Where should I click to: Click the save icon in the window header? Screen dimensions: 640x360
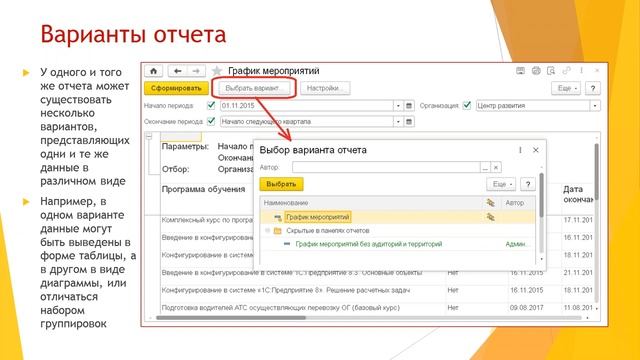pos(520,71)
